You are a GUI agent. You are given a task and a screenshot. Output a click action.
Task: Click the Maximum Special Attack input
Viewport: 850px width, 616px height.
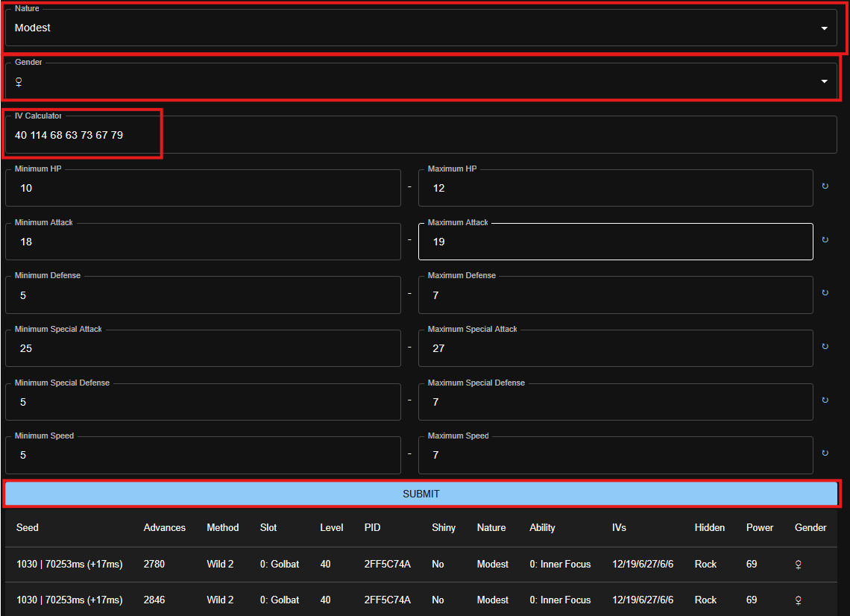[x=615, y=349]
